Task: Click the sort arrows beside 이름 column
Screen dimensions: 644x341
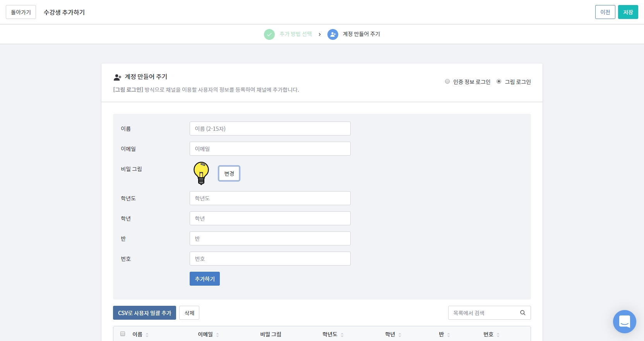Action: pos(147,335)
